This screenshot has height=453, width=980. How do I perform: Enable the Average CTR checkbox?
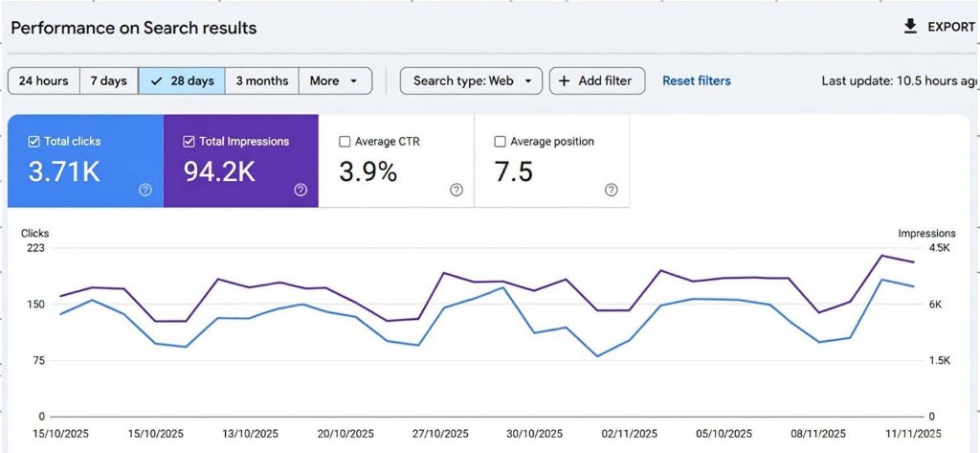(x=345, y=142)
